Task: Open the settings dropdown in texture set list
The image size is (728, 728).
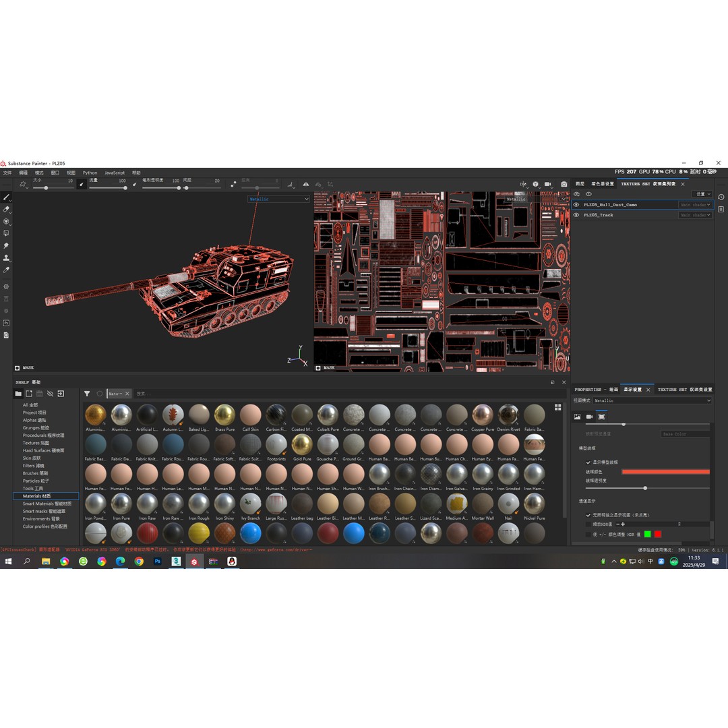Action: coord(702,194)
